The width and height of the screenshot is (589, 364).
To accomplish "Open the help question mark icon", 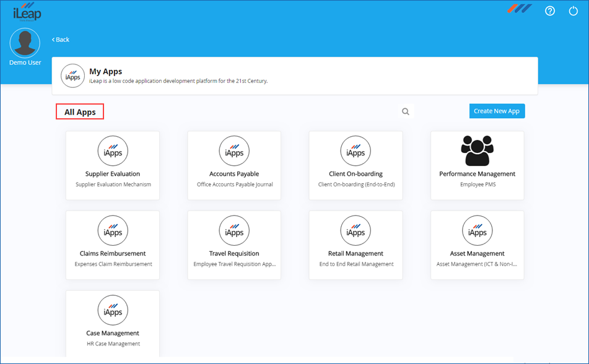I will point(550,11).
